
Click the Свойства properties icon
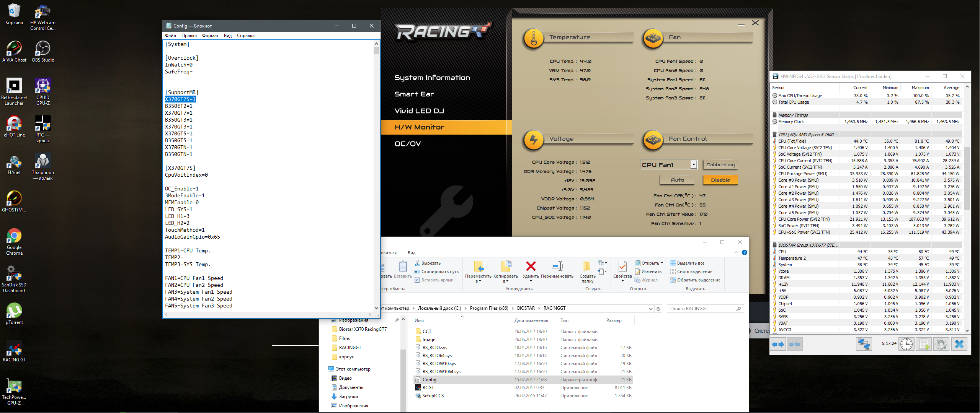pos(622,266)
